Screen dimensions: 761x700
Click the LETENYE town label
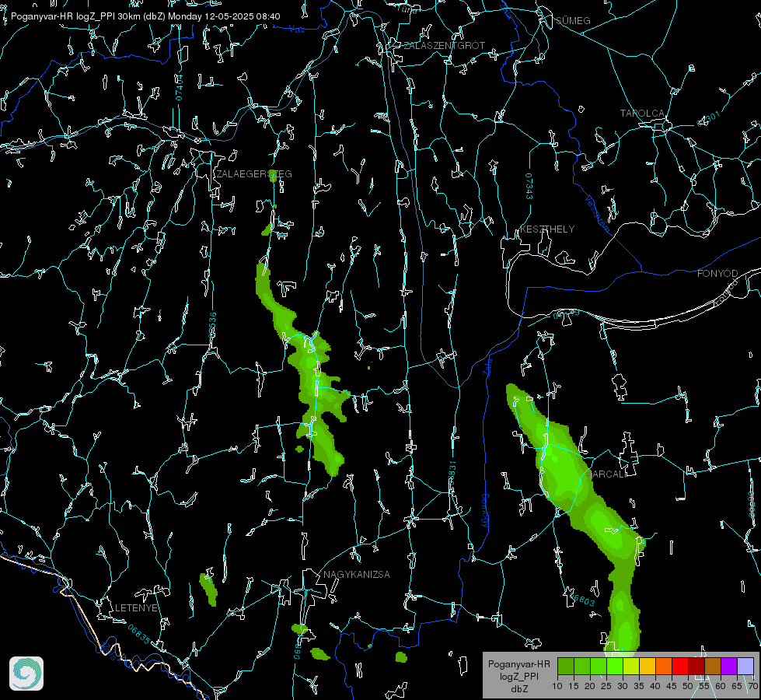tap(136, 607)
